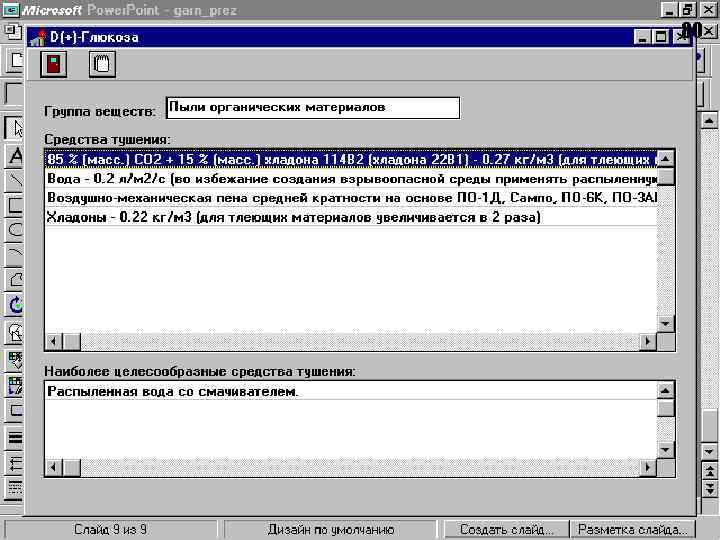
Task: Click right arrow of lower list's horizontal scrollbar
Action: click(648, 467)
